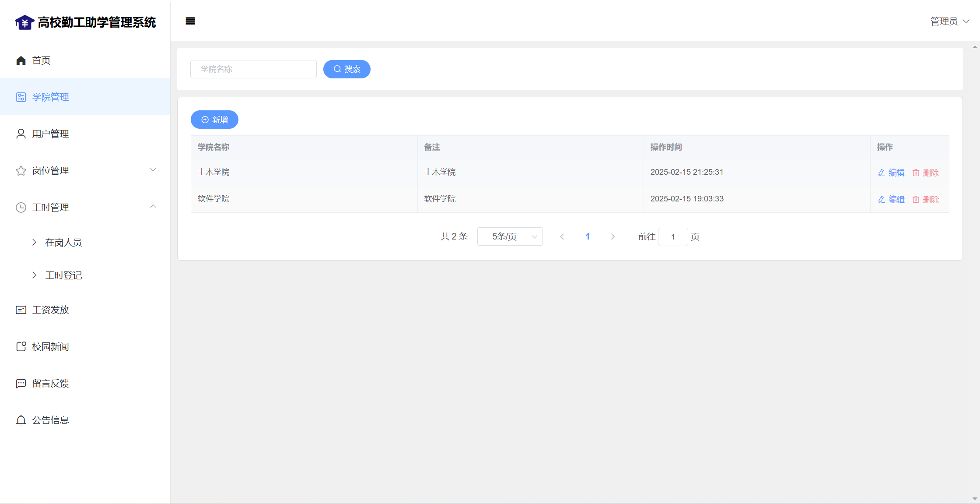
Task: Open the 5条/页 page size dropdown
Action: point(510,236)
